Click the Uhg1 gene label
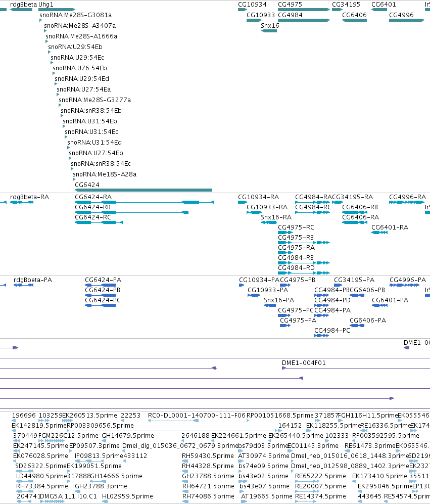Screen dimensions: 430x504 (x=46, y=5)
